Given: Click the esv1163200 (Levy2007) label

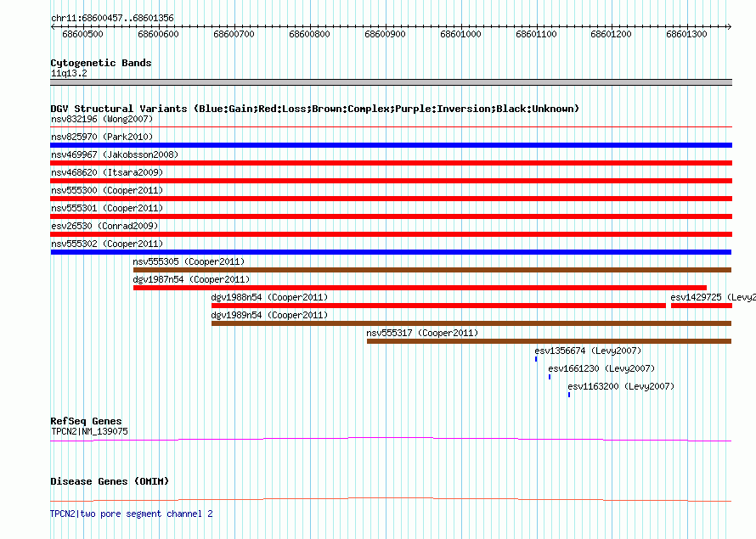Looking at the screenshot, I should tap(621, 386).
